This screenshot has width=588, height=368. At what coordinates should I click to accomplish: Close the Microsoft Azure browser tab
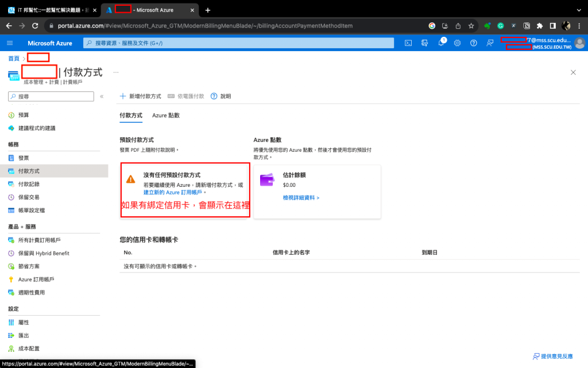coord(192,10)
